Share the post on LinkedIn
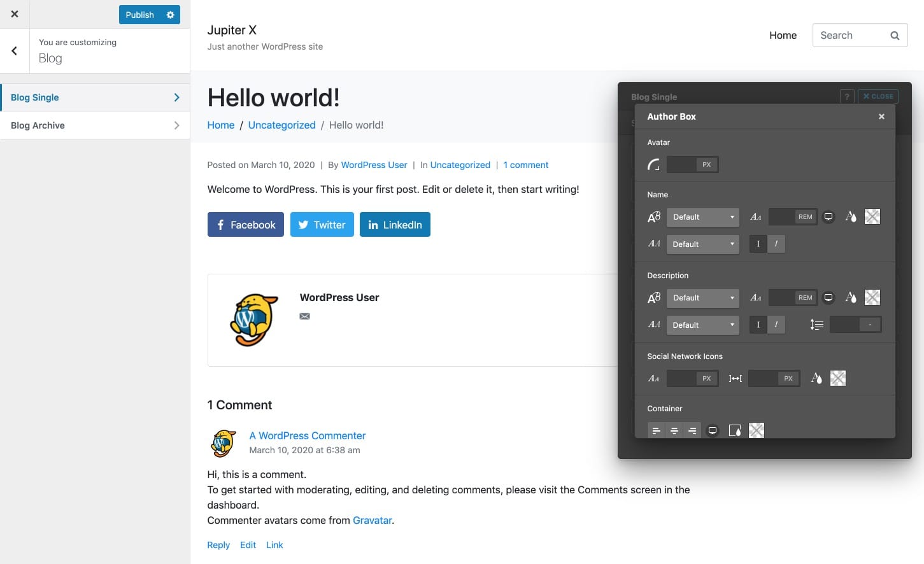 pyautogui.click(x=395, y=225)
